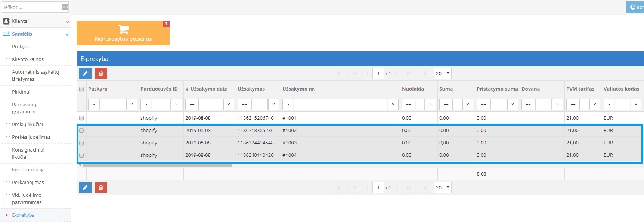Open Prekių likučiai in the sidebar
644x223 pixels.
coord(27,125)
